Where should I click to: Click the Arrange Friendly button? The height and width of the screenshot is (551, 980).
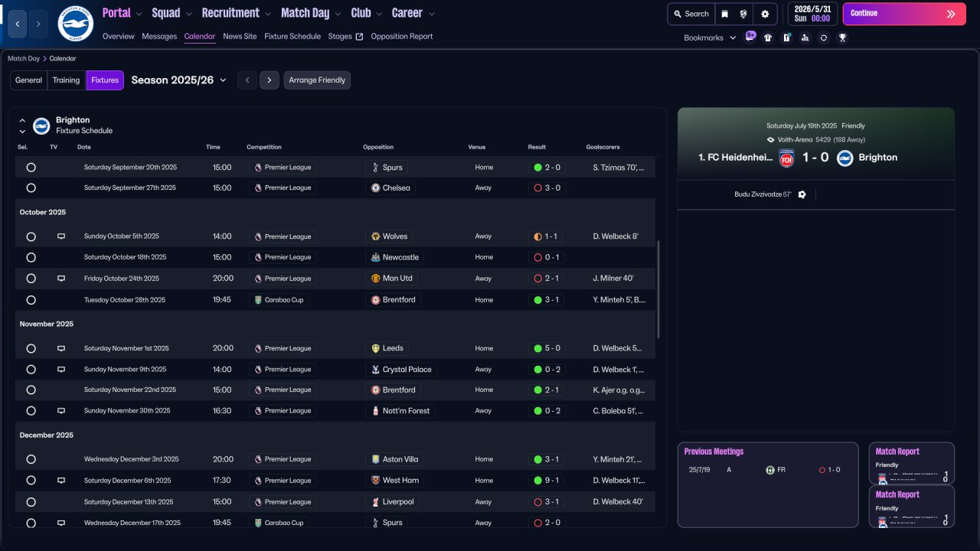click(x=317, y=80)
